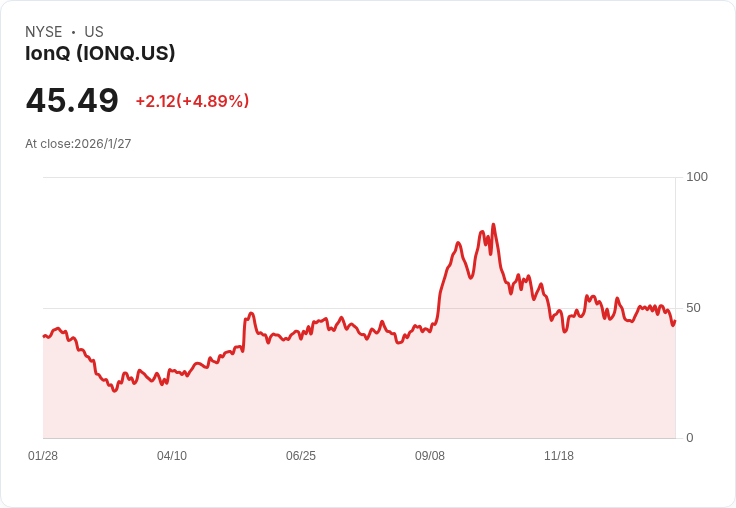Click the 50 value on the y-axis
This screenshot has width=736, height=508.
point(693,308)
